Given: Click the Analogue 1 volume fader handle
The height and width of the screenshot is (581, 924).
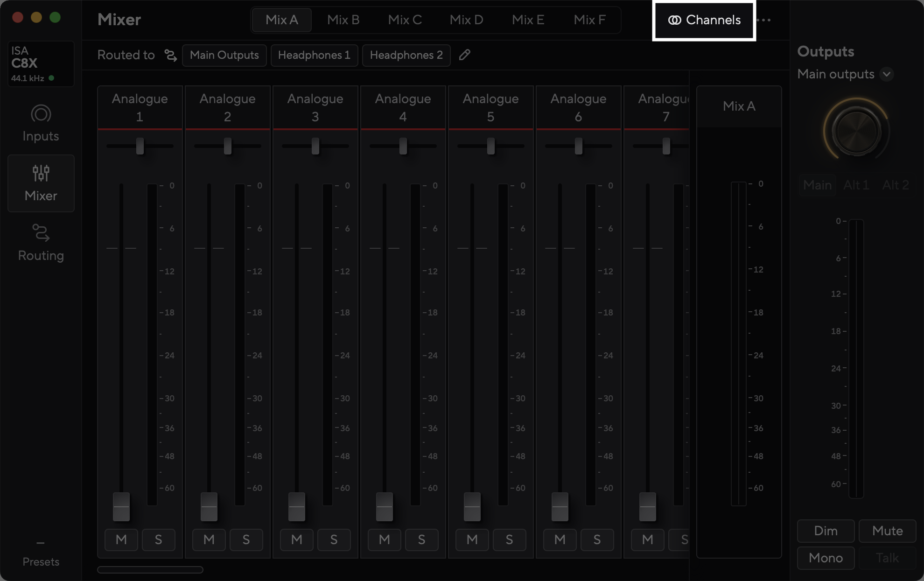Looking at the screenshot, I should pos(121,507).
